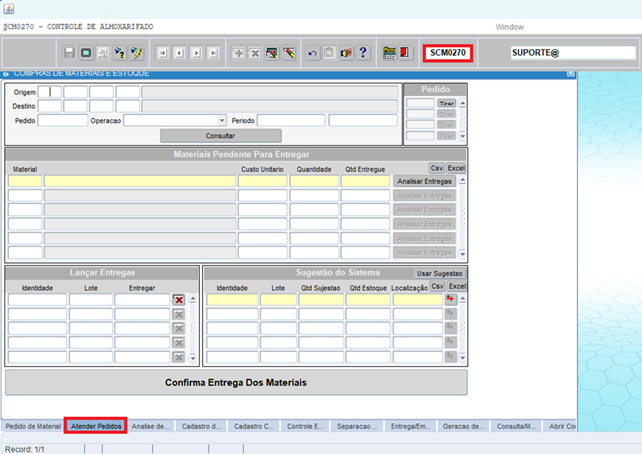Screen dimensions: 642x454
Task: Click highlighted Qtd Entregue field in first row
Action: (365, 181)
